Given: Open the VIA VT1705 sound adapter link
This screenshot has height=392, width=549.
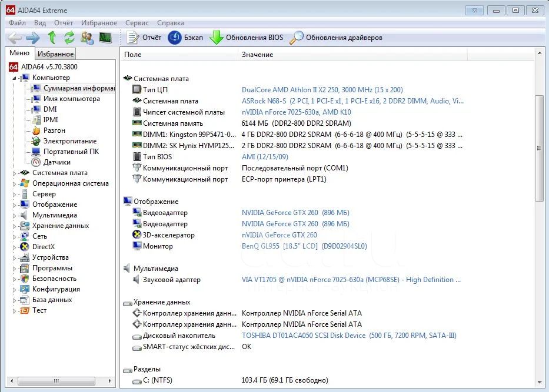Looking at the screenshot, I should (x=351, y=280).
